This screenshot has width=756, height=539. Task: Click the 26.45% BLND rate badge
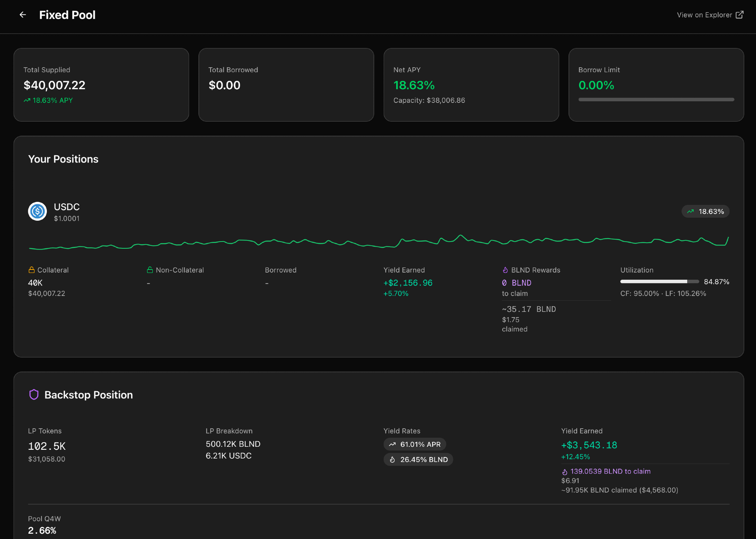tap(418, 460)
